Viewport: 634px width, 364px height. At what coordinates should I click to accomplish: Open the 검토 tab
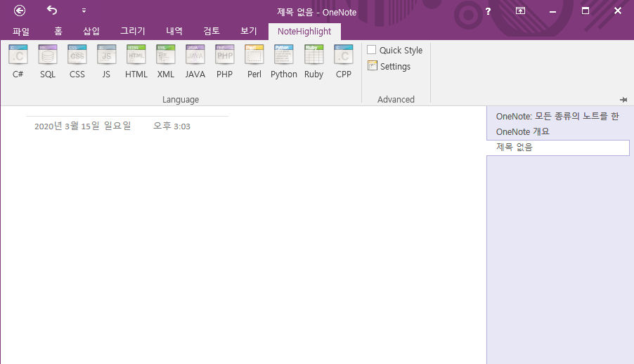[x=212, y=31]
